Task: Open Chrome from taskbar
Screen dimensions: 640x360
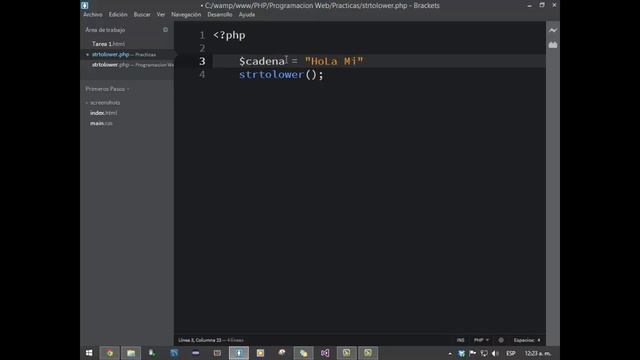Action: [x=109, y=353]
